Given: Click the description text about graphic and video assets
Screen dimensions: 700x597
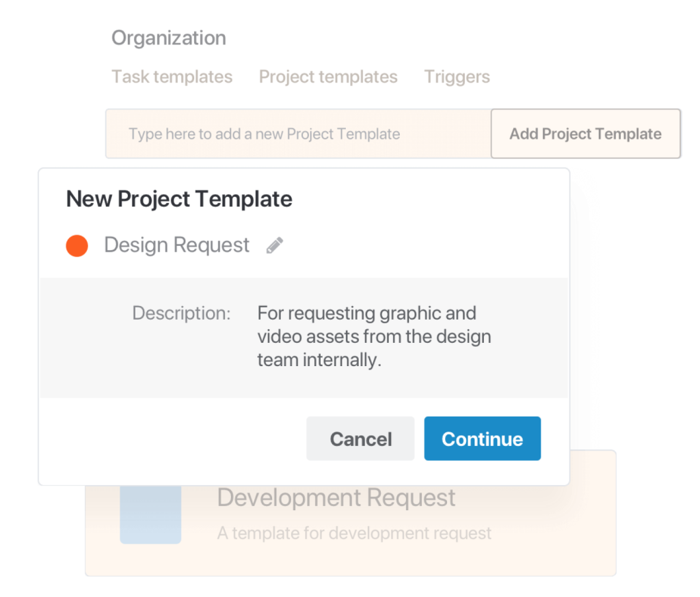Looking at the screenshot, I should pyautogui.click(x=374, y=337).
